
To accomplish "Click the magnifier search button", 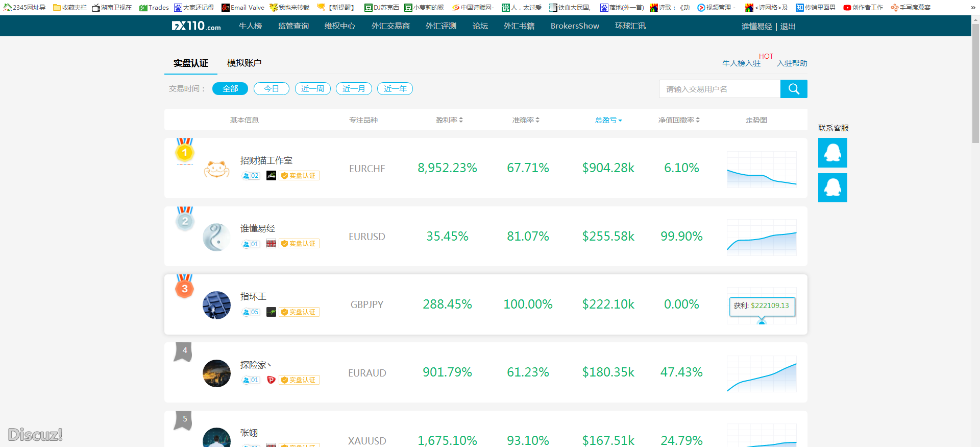I will pos(794,89).
